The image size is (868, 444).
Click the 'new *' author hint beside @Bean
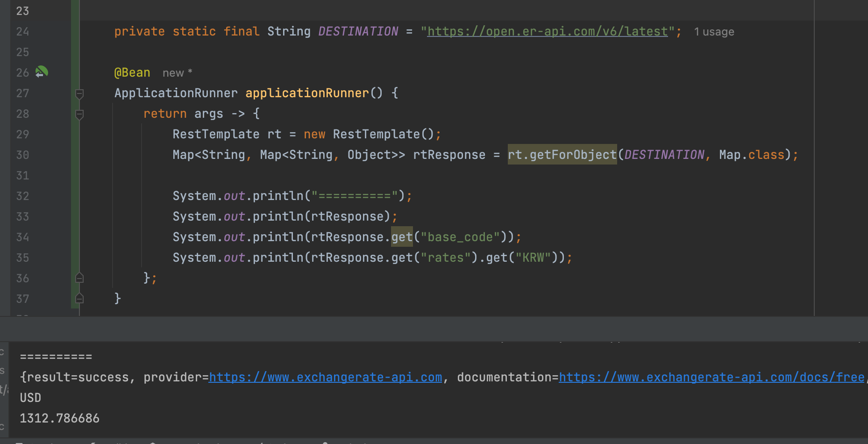coord(178,73)
